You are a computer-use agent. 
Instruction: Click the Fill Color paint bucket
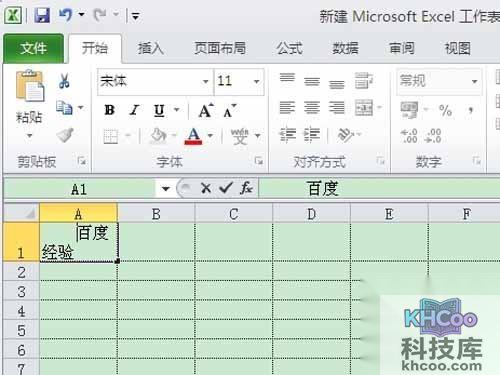pyautogui.click(x=159, y=136)
